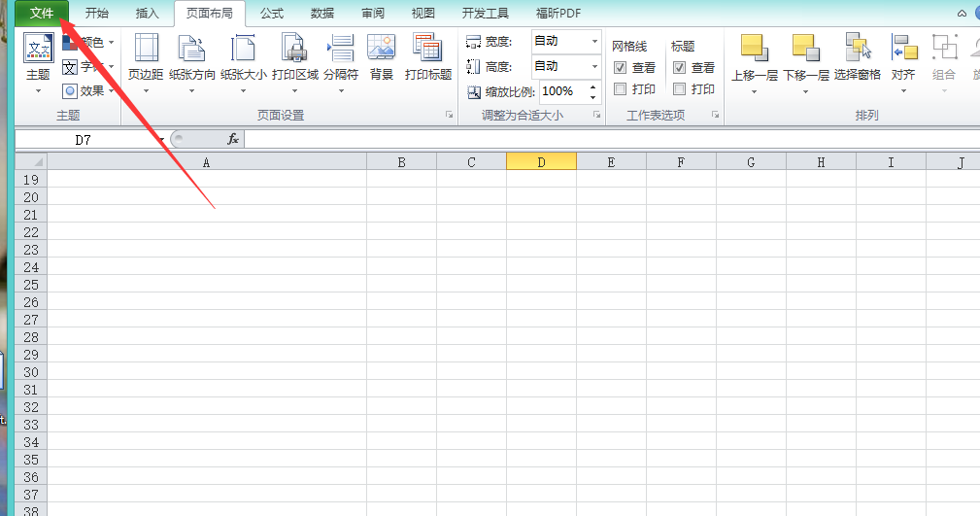
Task: Click into the formula bar field
Action: coord(612,139)
